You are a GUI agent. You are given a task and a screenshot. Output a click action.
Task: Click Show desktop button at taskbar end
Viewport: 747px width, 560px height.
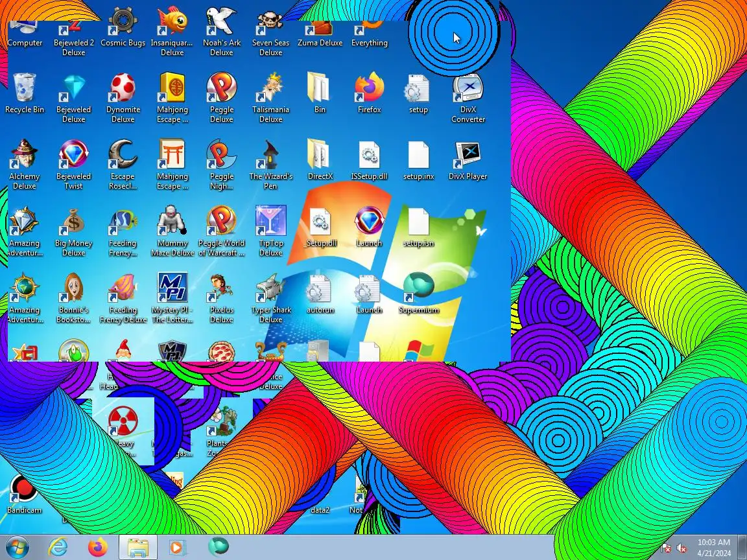point(742,547)
